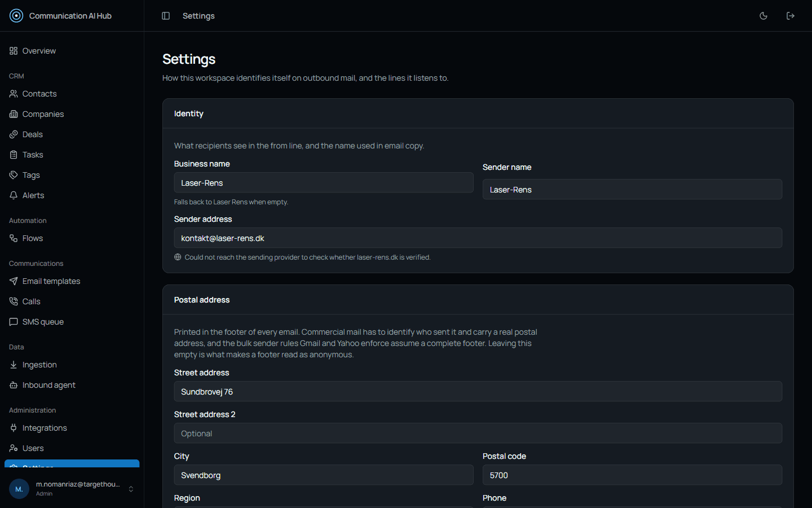
Task: Click the m.nomanriaz account email text
Action: 78,484
